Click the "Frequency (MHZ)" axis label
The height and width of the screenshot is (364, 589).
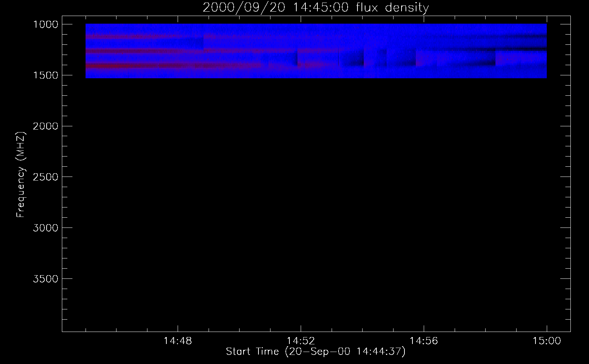tap(21, 175)
